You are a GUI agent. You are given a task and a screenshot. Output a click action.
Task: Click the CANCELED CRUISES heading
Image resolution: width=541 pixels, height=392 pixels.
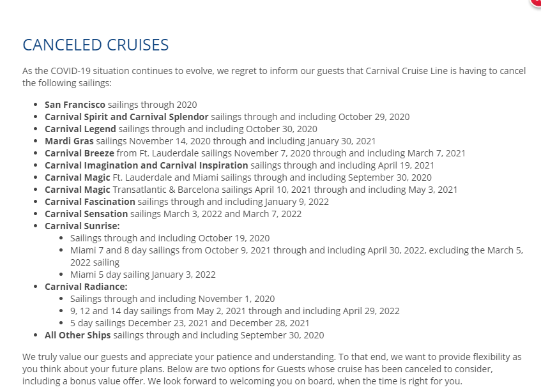96,45
